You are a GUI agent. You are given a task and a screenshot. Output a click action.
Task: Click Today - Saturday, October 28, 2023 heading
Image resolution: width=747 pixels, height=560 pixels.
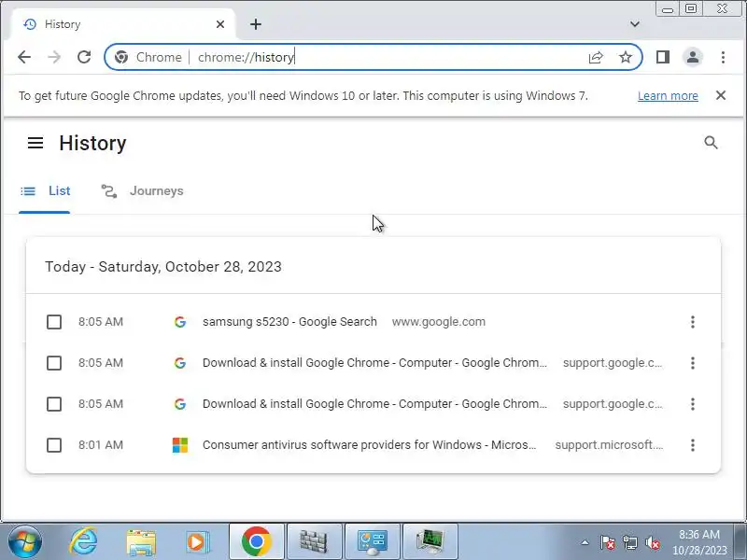163,266
